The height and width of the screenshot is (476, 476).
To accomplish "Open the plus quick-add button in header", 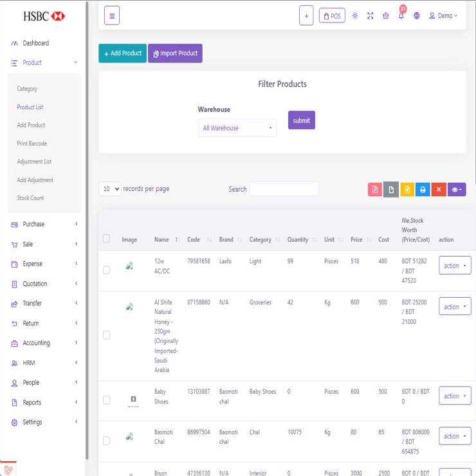I will (306, 15).
